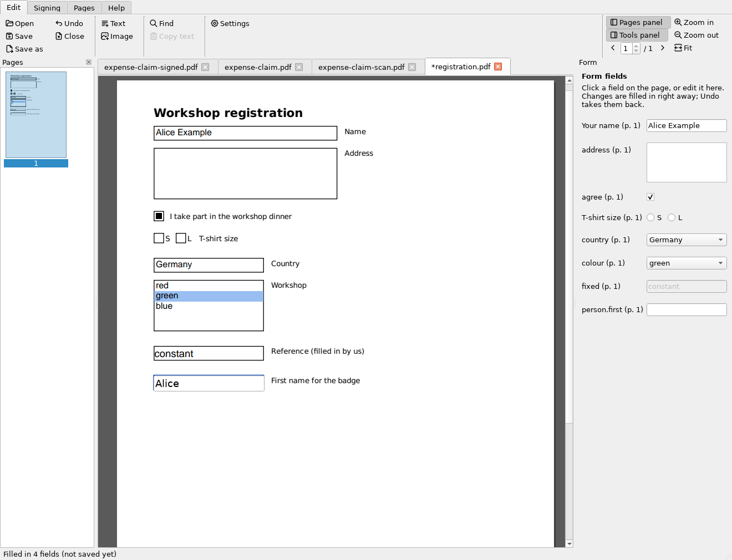732x560 pixels.
Task: Click the Undo icon
Action: pyautogui.click(x=59, y=23)
